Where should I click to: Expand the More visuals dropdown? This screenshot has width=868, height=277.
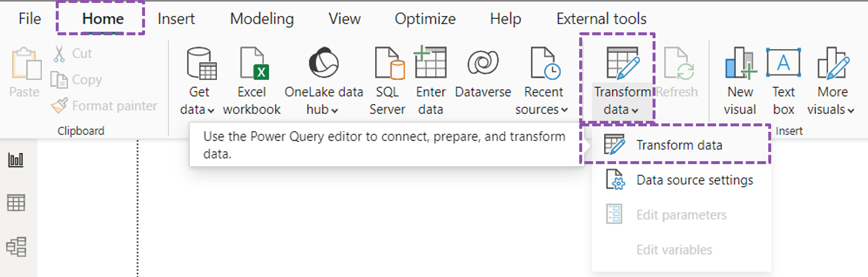click(851, 110)
